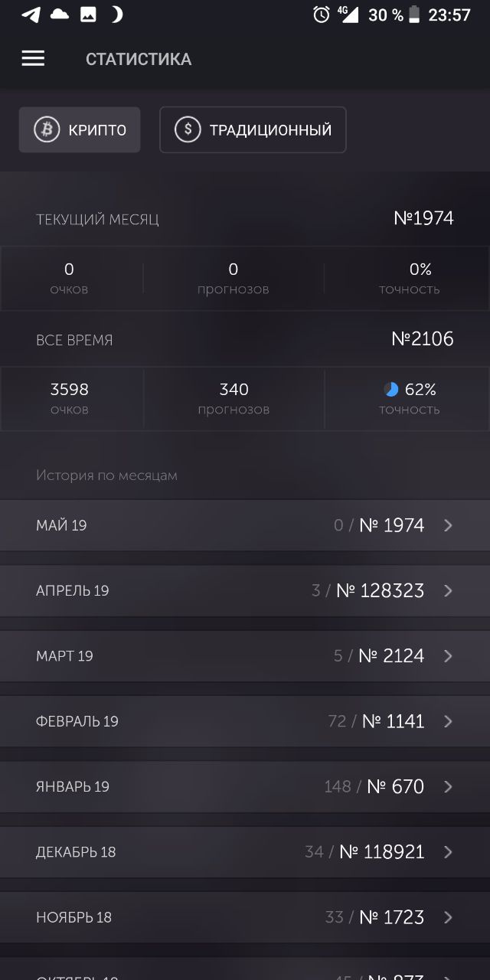Expand Январь 19 row chevron
The height and width of the screenshot is (980, 490).
tap(449, 786)
